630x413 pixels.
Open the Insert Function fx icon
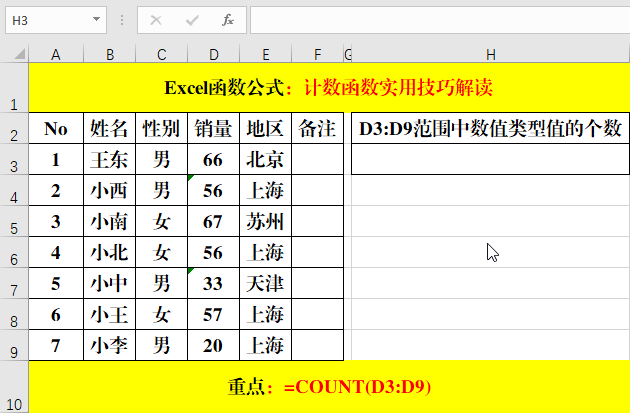pyautogui.click(x=227, y=20)
